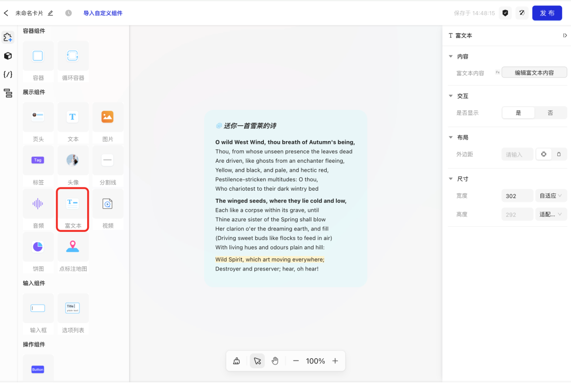The height and width of the screenshot is (392, 571).
Task: Select the 头像 avatar component
Action: [73, 166]
